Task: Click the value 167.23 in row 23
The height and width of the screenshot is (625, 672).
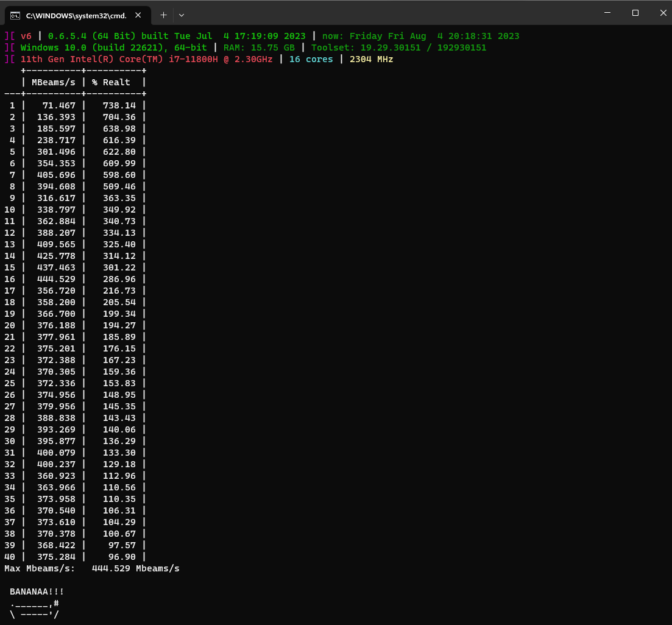Action: coord(119,360)
